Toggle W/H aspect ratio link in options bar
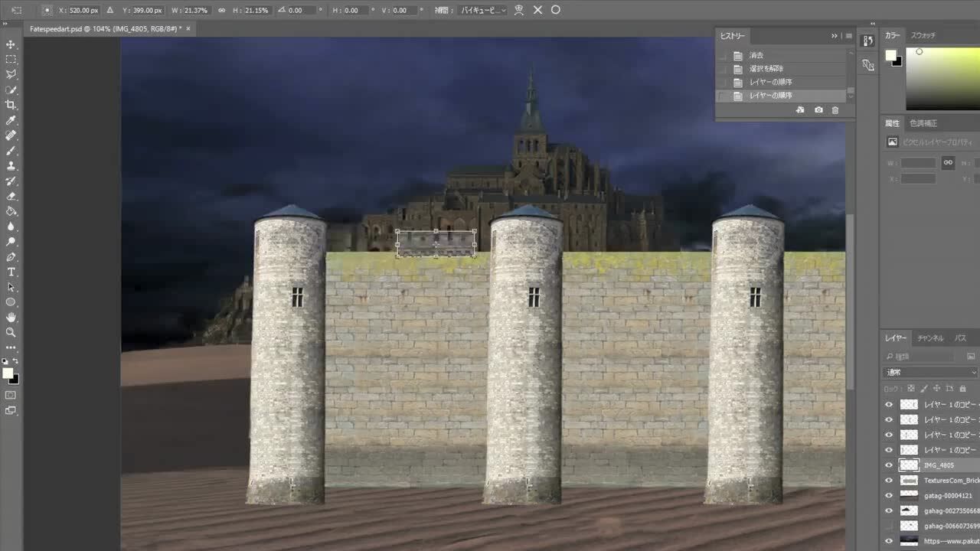 tap(222, 11)
